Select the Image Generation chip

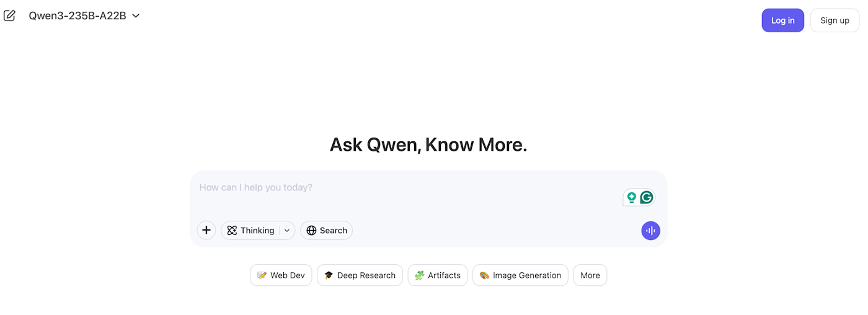(520, 275)
